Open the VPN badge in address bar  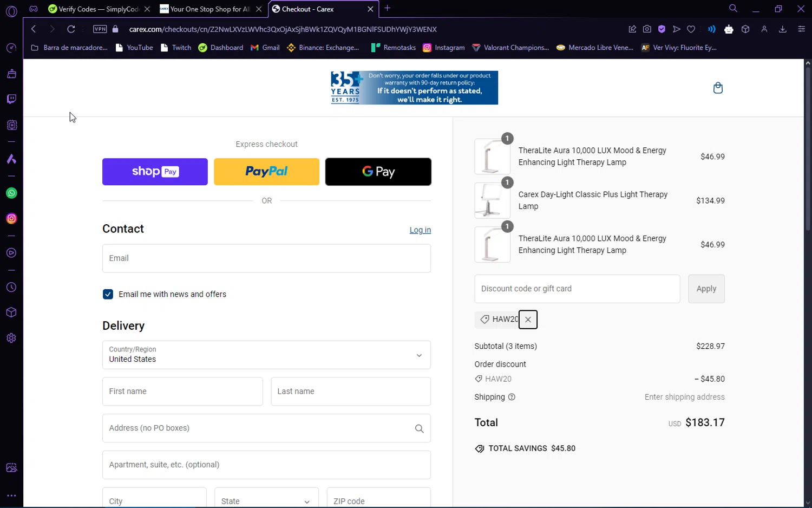point(100,29)
